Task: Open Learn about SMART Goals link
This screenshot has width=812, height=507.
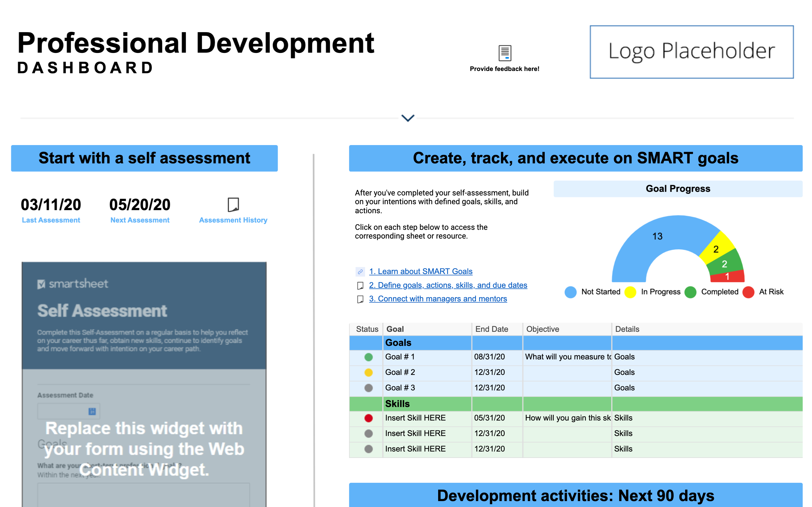Action: click(x=421, y=271)
